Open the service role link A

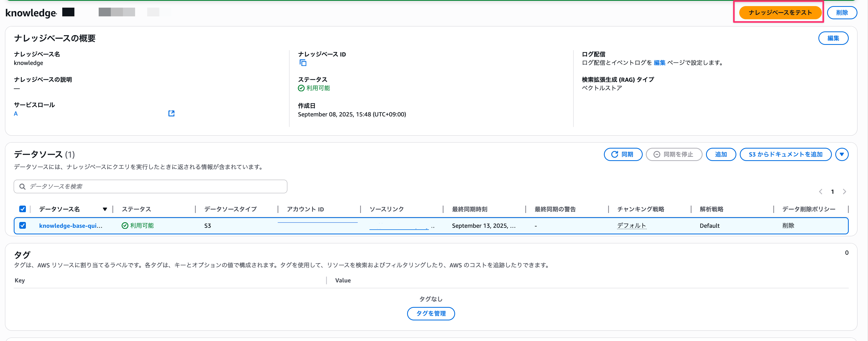[x=16, y=113]
